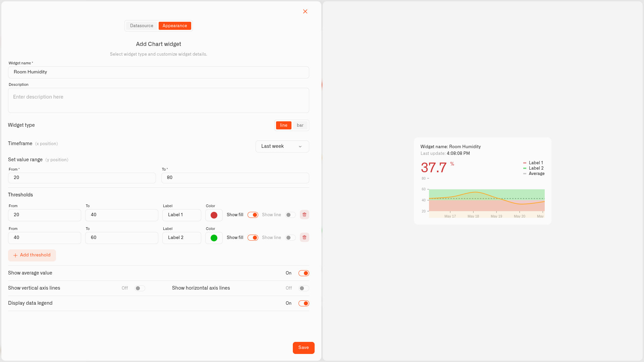The height and width of the screenshot is (362, 644).
Task: Open green color picker for Label 2
Action: click(x=214, y=238)
